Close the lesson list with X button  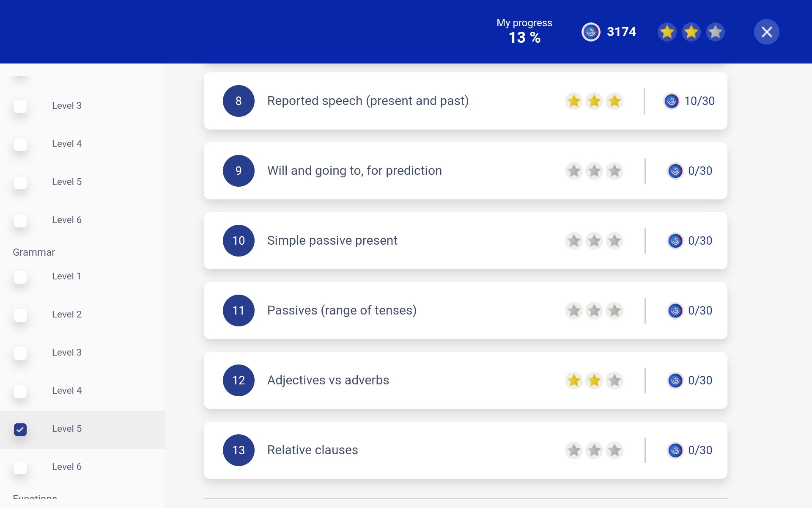pos(766,32)
